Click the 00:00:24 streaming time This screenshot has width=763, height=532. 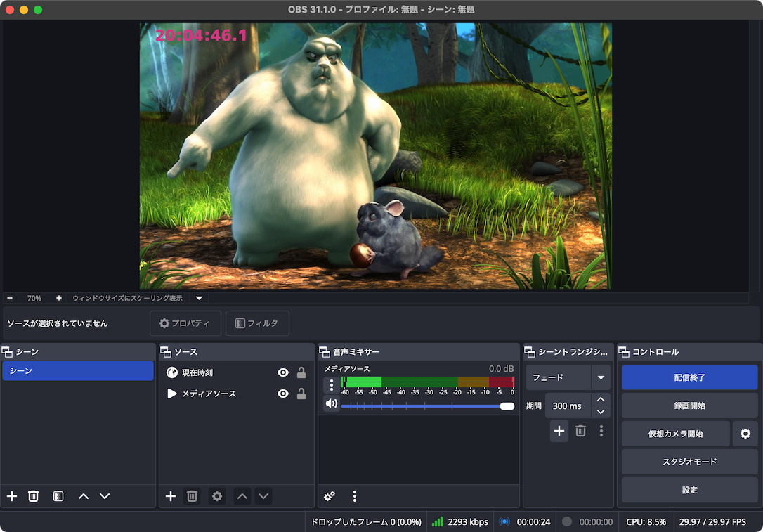coord(533,521)
